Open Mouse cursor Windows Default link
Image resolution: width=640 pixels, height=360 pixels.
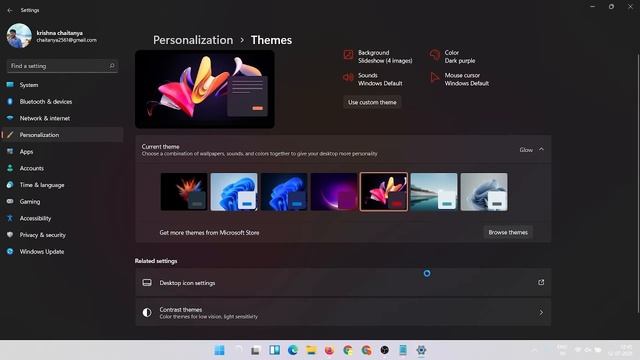(x=460, y=79)
